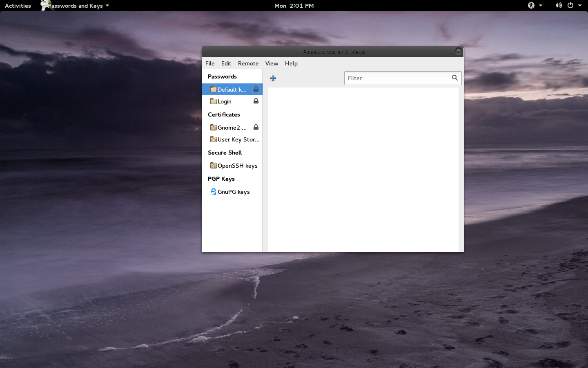
Task: Open the Remote menu
Action: point(248,63)
